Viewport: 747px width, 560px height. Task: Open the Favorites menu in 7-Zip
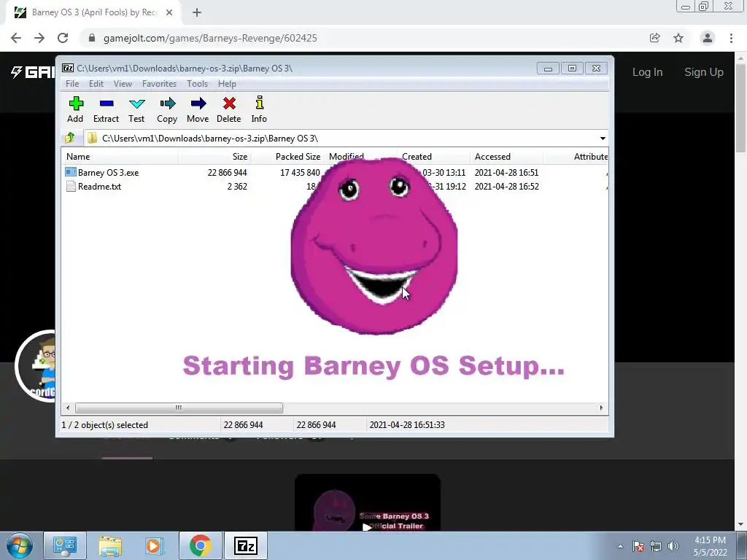click(x=159, y=84)
